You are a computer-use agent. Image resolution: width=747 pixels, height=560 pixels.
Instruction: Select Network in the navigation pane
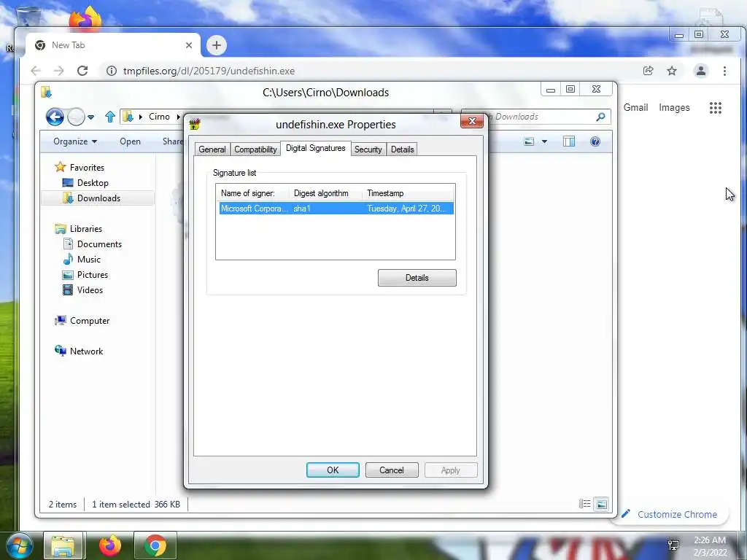click(x=79, y=351)
